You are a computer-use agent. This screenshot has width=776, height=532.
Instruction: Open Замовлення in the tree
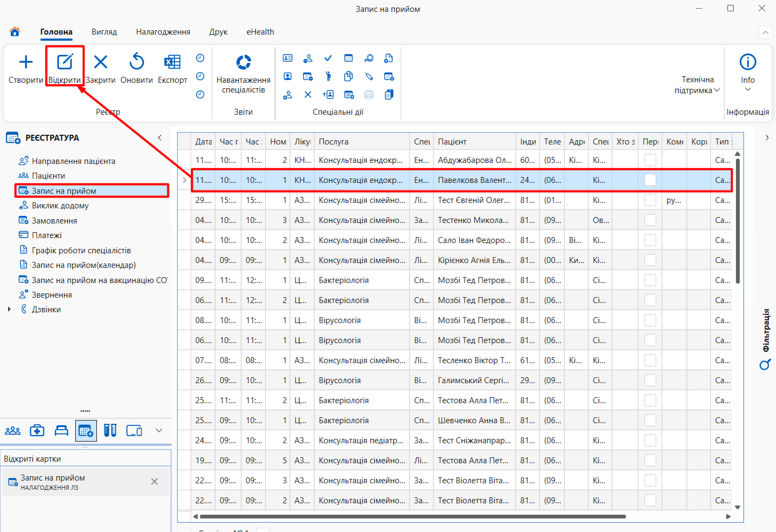54,221
